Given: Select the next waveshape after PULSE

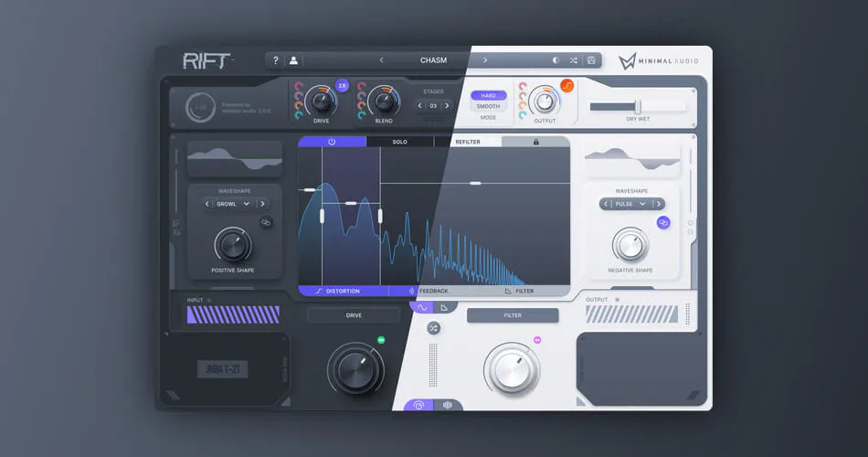Looking at the screenshot, I should coord(659,204).
